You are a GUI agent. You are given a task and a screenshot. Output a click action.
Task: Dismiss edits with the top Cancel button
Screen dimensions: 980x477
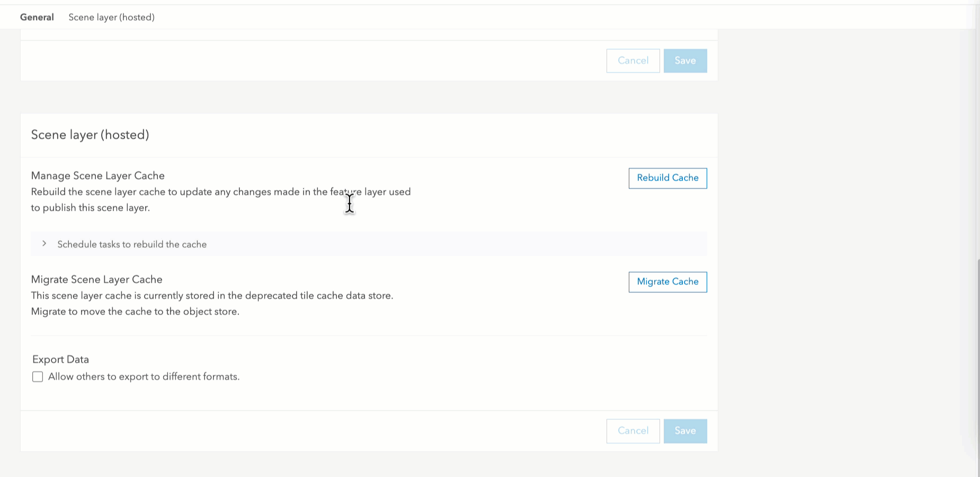632,60
